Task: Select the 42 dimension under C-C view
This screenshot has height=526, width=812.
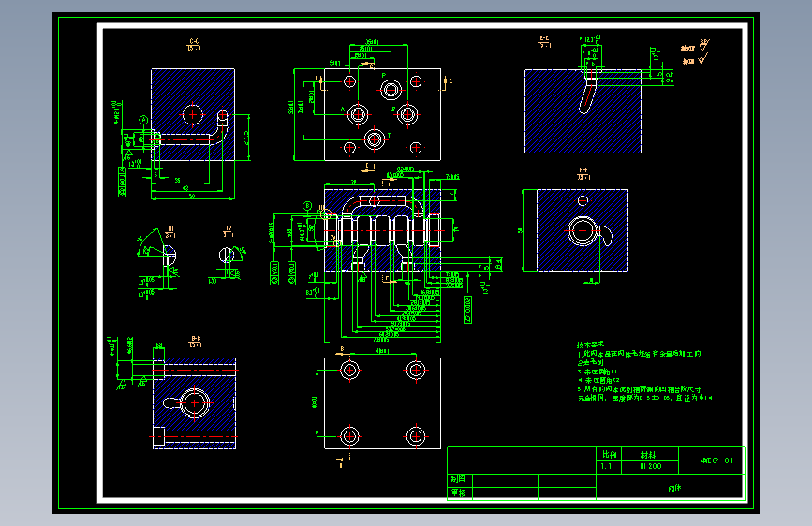Action: (185, 188)
